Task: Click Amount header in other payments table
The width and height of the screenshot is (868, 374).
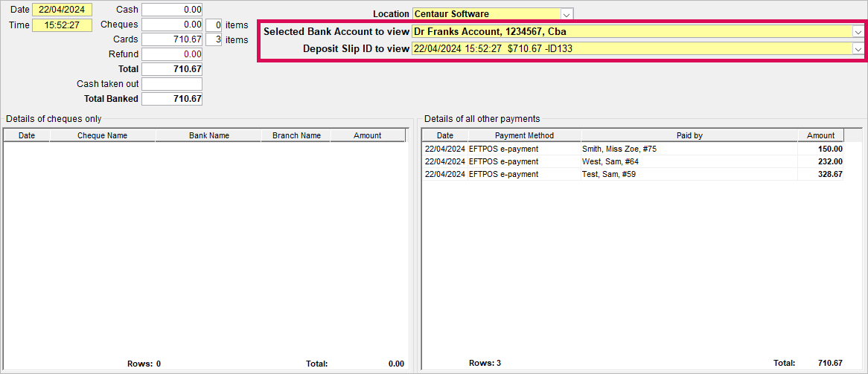Action: [x=820, y=135]
